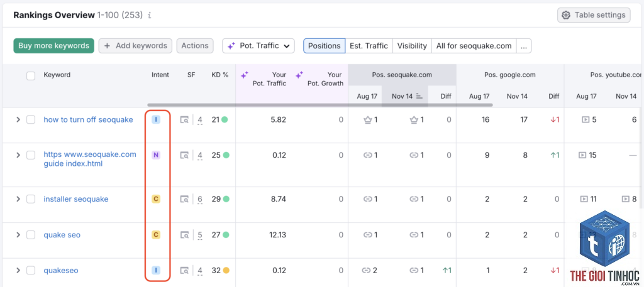644x287 pixels.
Task: Click the Diff header under Pos. google.com
Action: click(x=553, y=96)
